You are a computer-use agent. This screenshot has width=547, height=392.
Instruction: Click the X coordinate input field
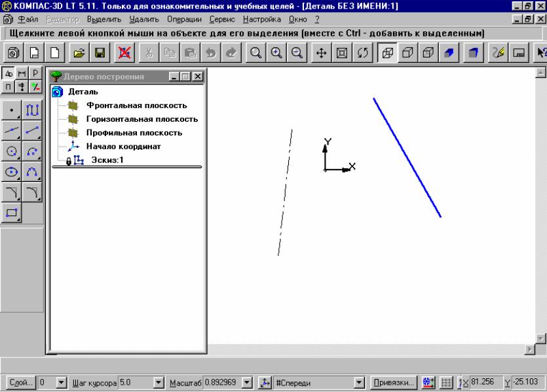485,383
